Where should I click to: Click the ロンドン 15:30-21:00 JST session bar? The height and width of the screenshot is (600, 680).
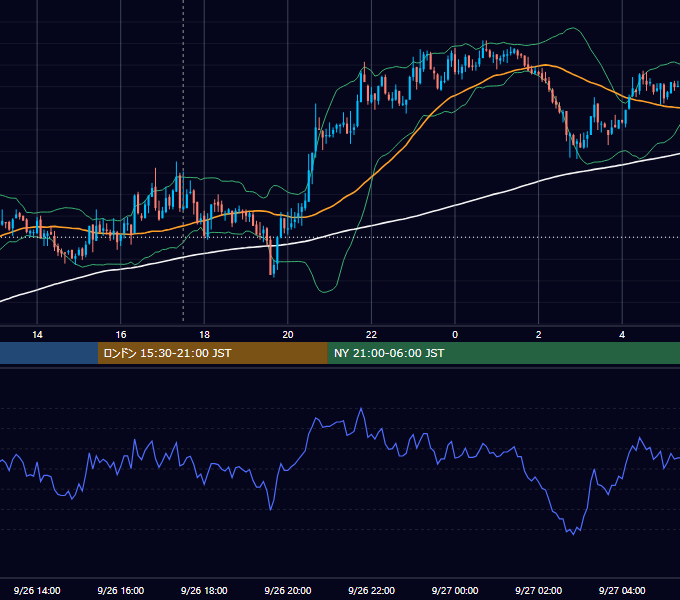pos(212,353)
